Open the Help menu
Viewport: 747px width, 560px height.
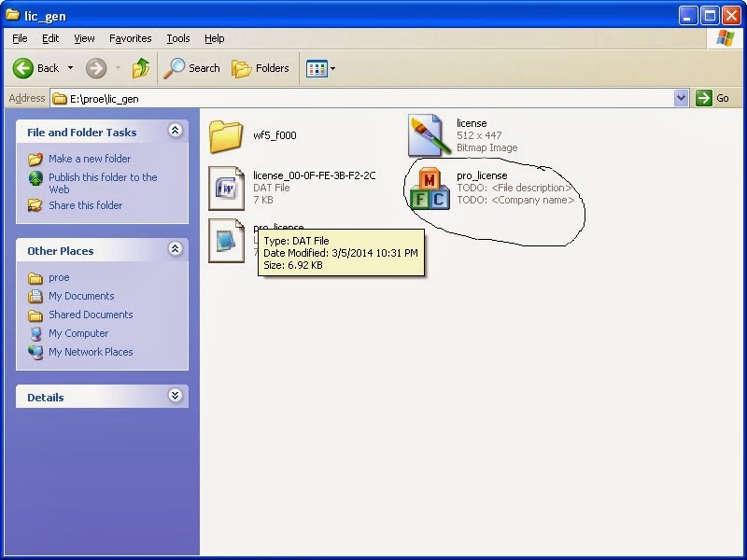pos(215,38)
